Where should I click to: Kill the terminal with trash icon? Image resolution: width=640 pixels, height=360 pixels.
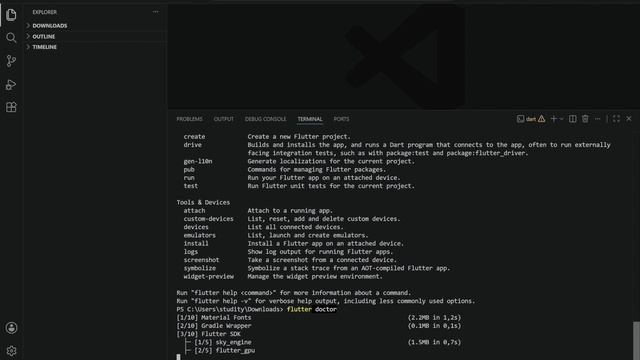pos(585,119)
